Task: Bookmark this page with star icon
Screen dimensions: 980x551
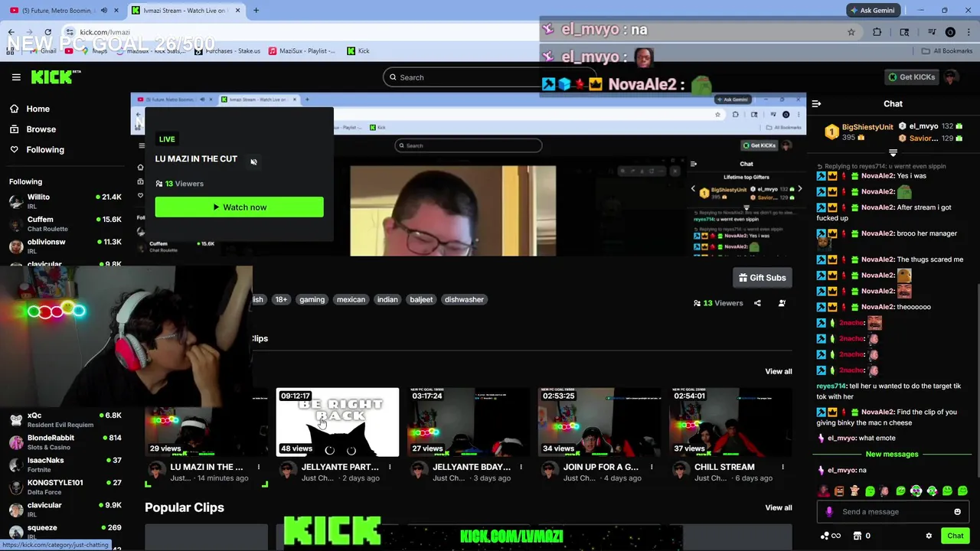Action: (851, 32)
